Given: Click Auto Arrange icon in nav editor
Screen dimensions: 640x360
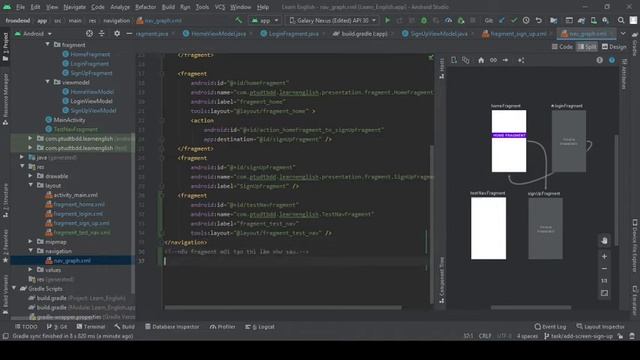Looking at the screenshot, I should (x=521, y=60).
